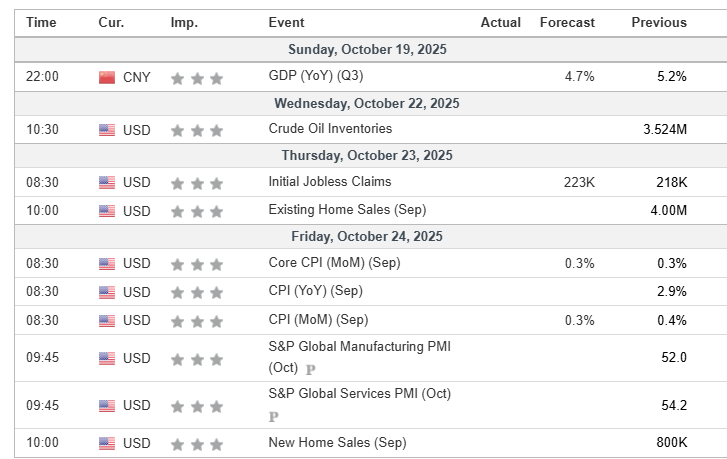Click the US flag in the New Home Sales row
This screenshot has height=459, width=727.
(107, 443)
